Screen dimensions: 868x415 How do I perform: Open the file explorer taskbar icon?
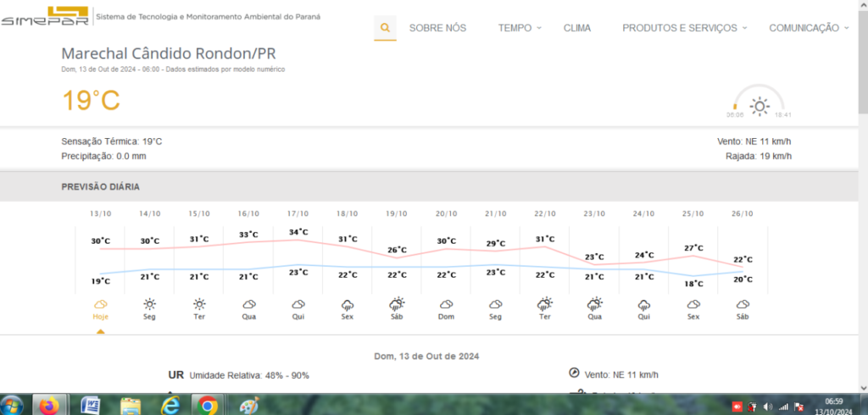[131, 406]
